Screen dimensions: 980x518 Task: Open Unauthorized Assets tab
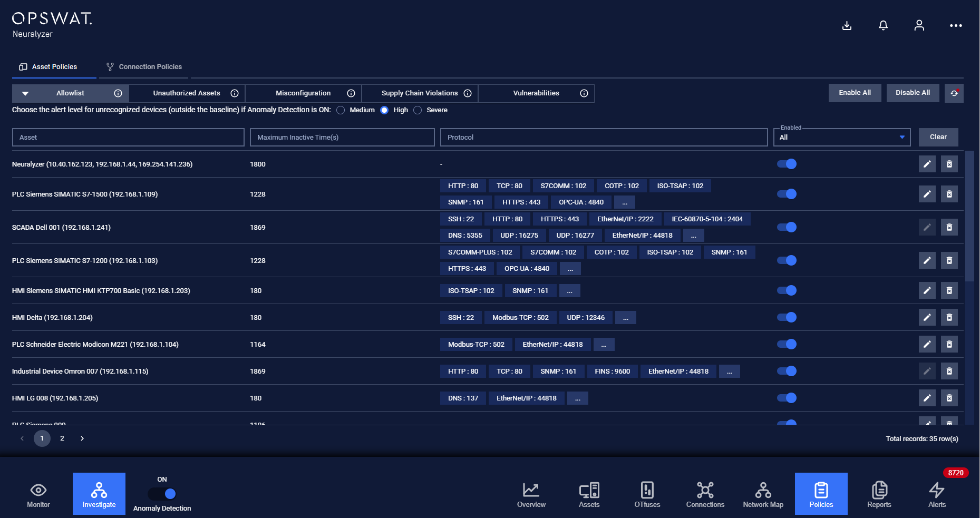187,93
